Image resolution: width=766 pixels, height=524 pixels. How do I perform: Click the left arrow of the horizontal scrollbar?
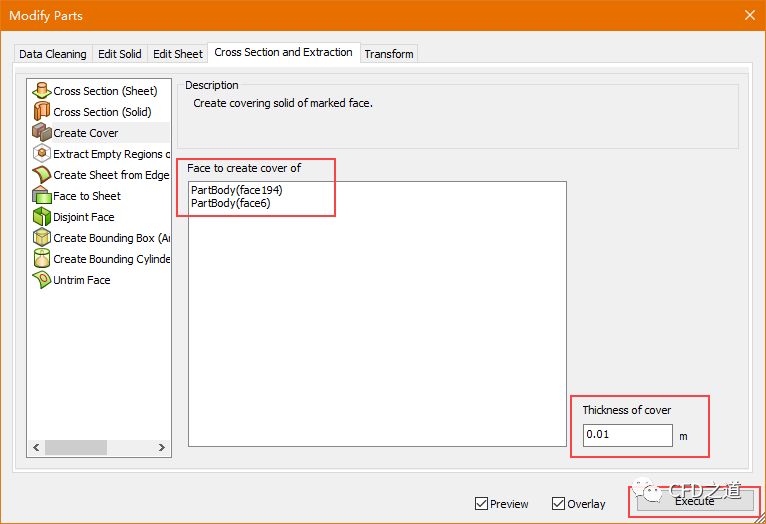(36, 447)
